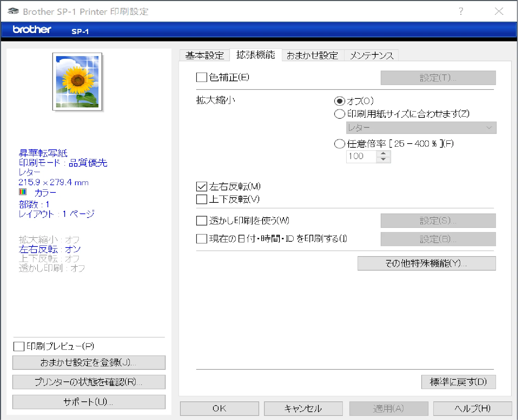Screen dimensions: 518x420
Task: Click the 昇華転写紙 summary link
Action: point(43,153)
